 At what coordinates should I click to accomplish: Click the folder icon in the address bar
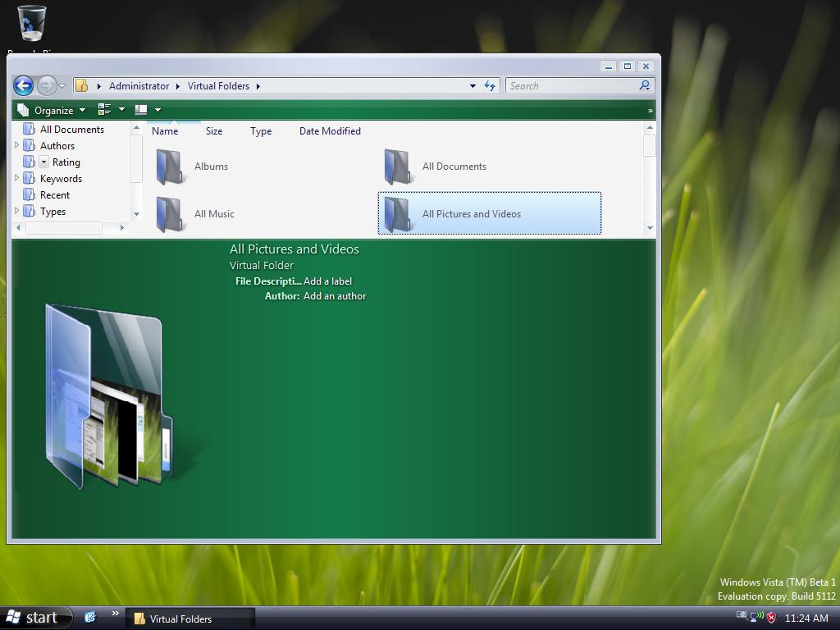(81, 85)
